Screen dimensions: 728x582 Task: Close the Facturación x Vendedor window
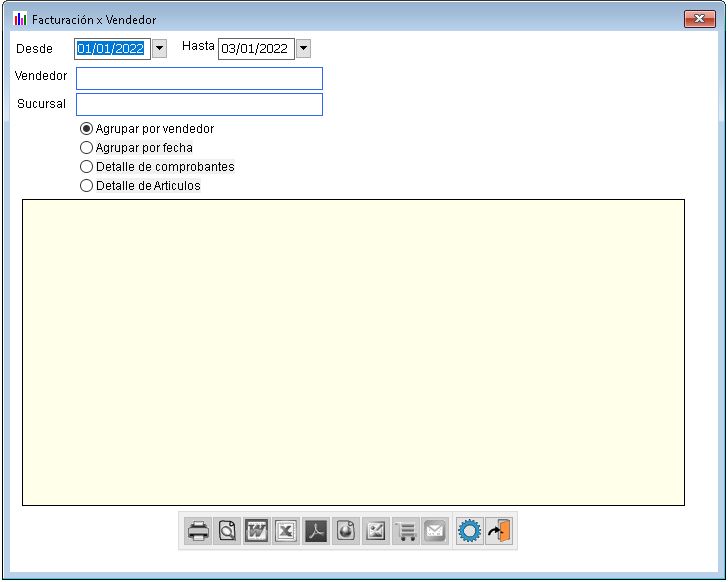(699, 19)
